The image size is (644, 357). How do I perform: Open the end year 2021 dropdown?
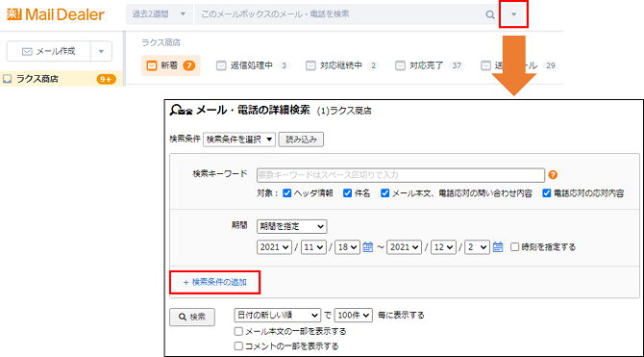(404, 247)
